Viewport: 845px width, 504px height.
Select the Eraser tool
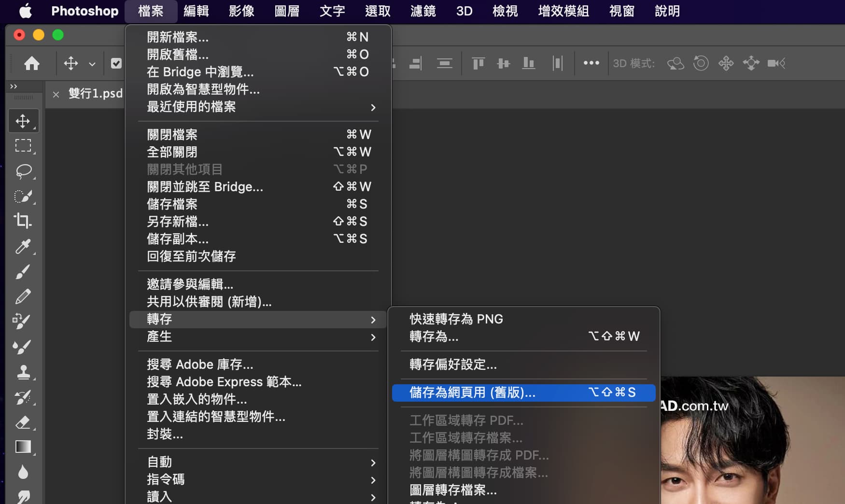point(23,422)
